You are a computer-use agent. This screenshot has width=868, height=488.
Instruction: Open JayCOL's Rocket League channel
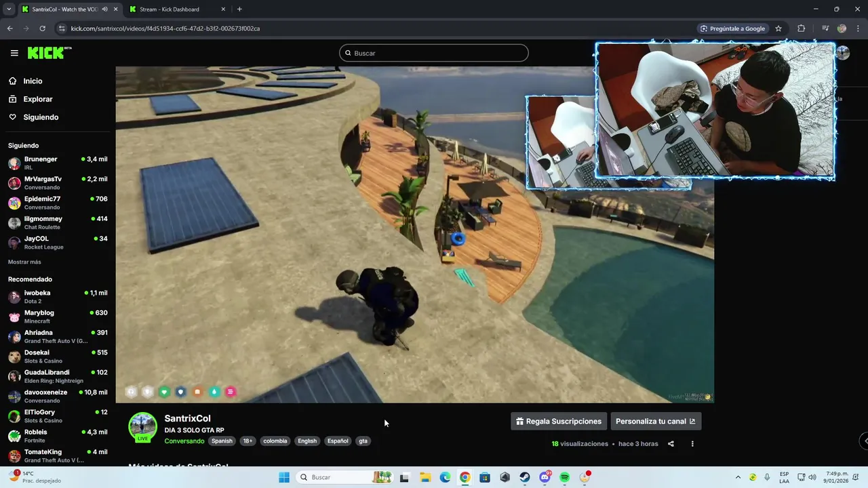point(58,243)
